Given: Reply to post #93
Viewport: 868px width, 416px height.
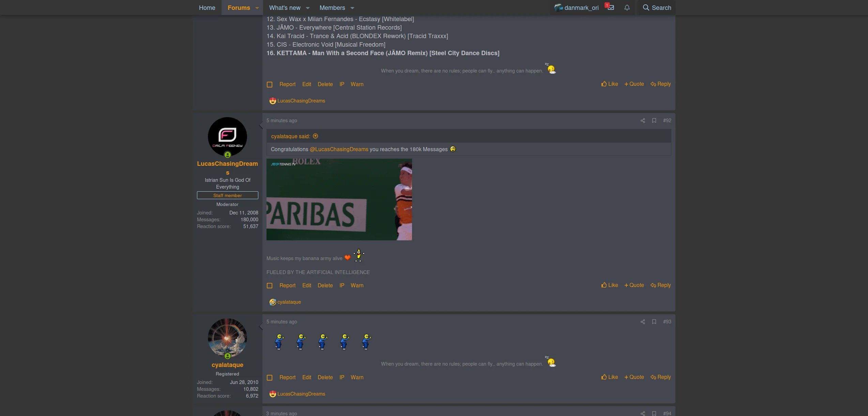Looking at the screenshot, I should (661, 377).
